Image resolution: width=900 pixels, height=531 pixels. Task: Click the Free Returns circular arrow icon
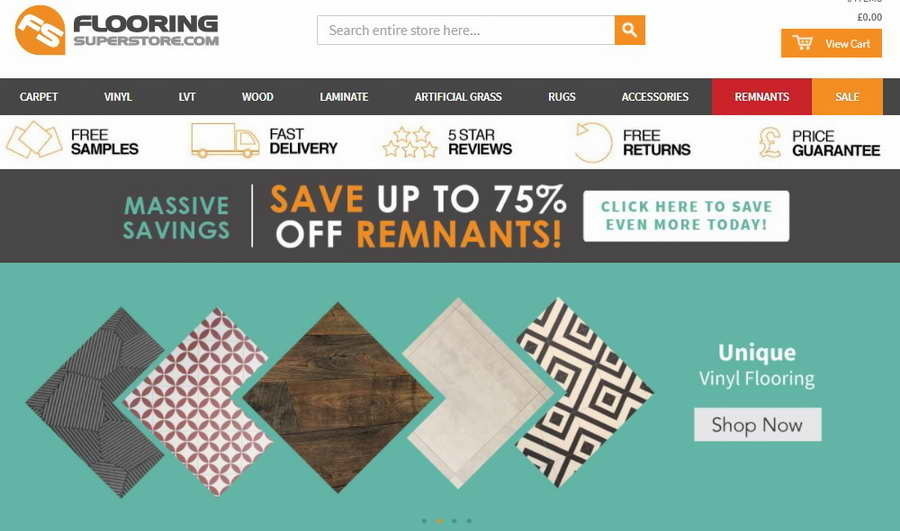[x=593, y=142]
